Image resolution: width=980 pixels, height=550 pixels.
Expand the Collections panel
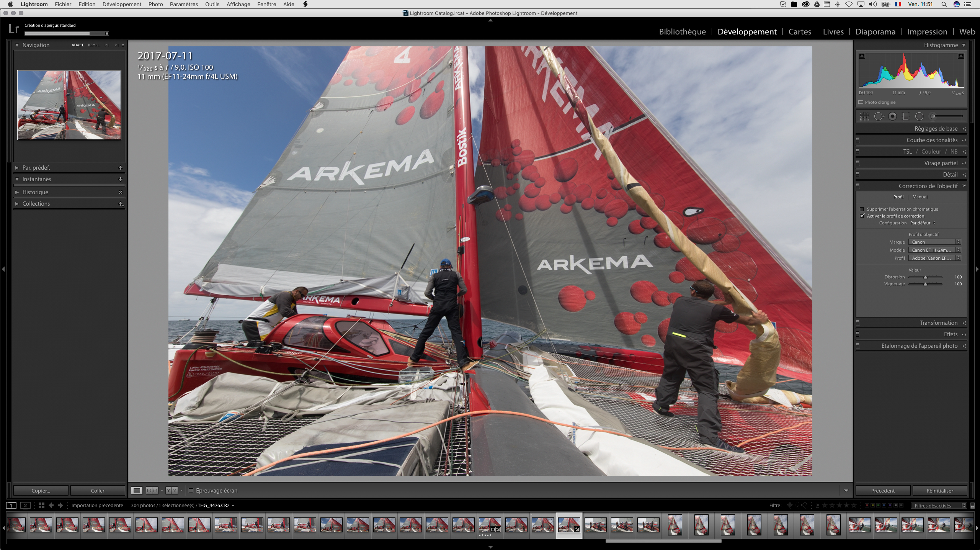pyautogui.click(x=17, y=204)
